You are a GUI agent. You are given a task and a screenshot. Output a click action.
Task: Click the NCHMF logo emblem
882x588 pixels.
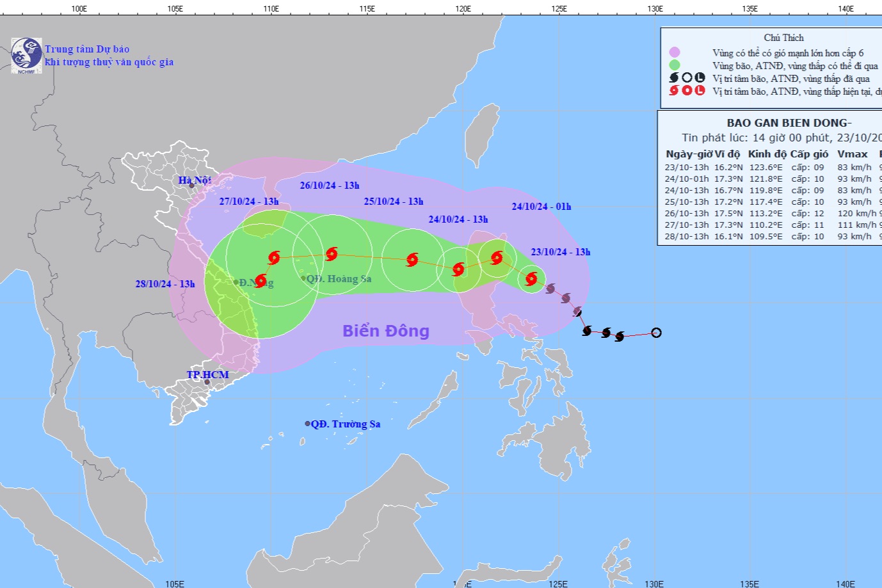pos(26,55)
